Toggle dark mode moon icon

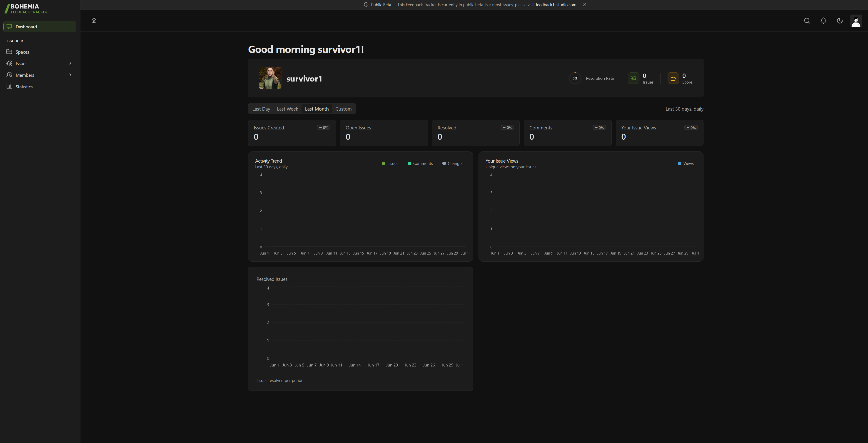pyautogui.click(x=839, y=21)
